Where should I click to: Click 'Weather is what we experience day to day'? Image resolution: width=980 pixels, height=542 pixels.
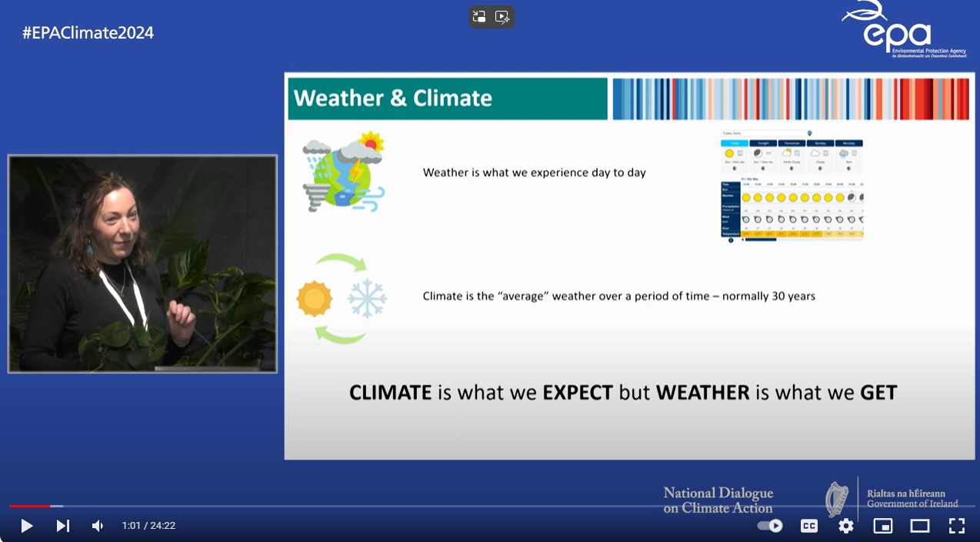(534, 172)
